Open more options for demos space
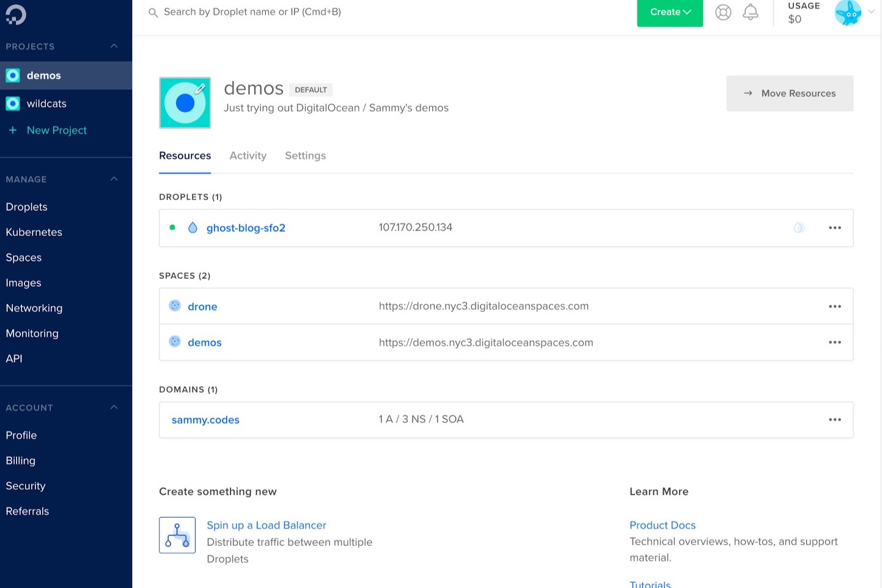 pyautogui.click(x=835, y=342)
